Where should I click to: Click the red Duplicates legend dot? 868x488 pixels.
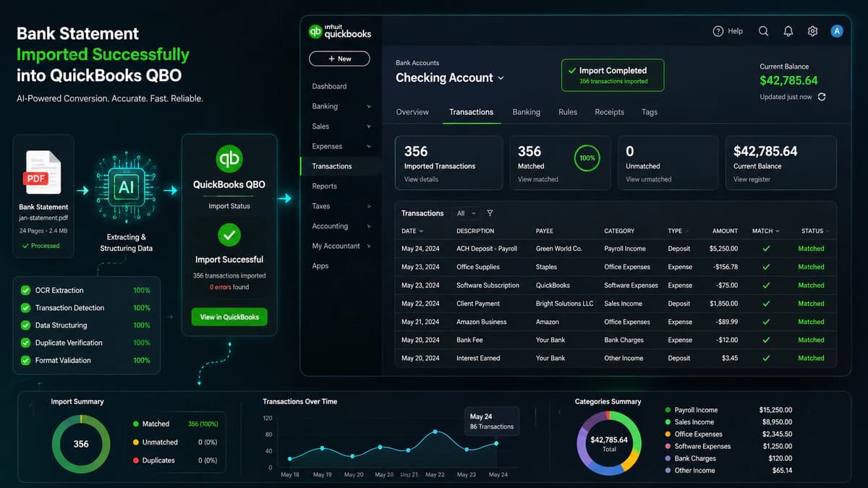click(x=136, y=461)
